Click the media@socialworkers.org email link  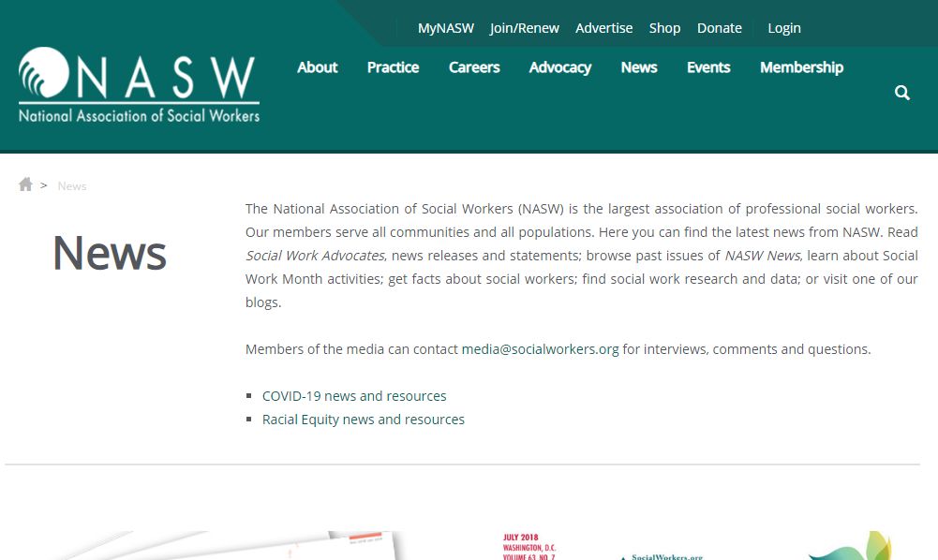pyautogui.click(x=540, y=349)
